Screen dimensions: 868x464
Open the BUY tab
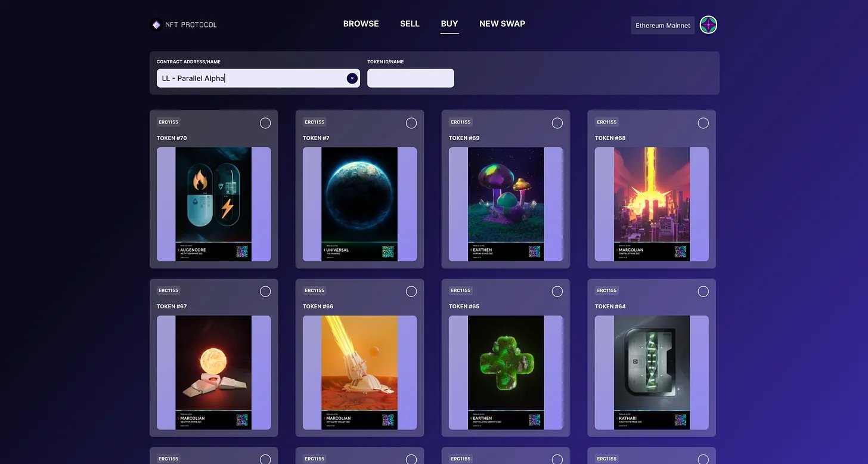(x=449, y=24)
